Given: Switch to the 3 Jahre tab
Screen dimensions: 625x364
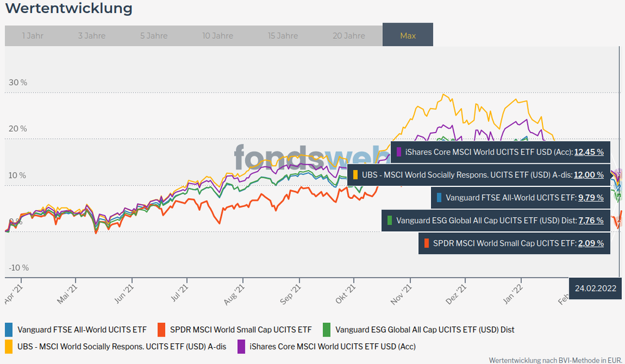Looking at the screenshot, I should pyautogui.click(x=91, y=36).
